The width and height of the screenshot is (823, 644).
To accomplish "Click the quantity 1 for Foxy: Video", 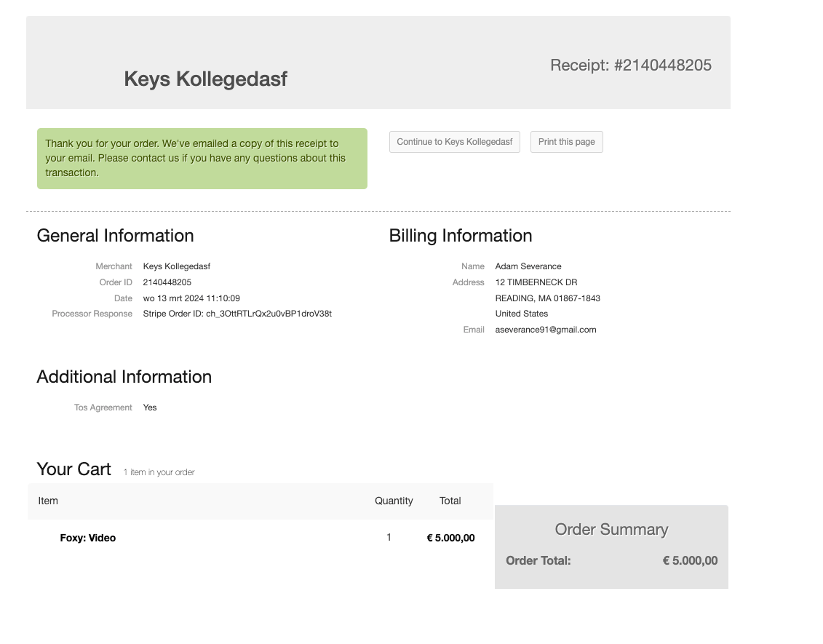I will click(x=389, y=538).
